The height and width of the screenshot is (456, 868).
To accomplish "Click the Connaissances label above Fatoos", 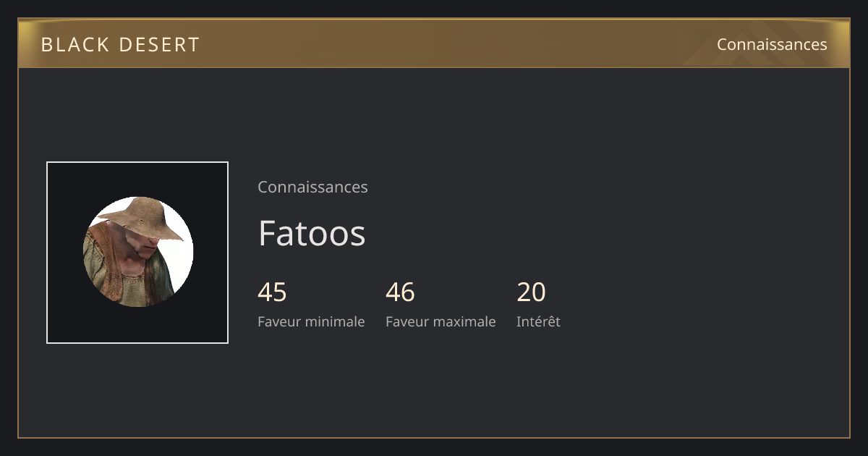I will [312, 187].
